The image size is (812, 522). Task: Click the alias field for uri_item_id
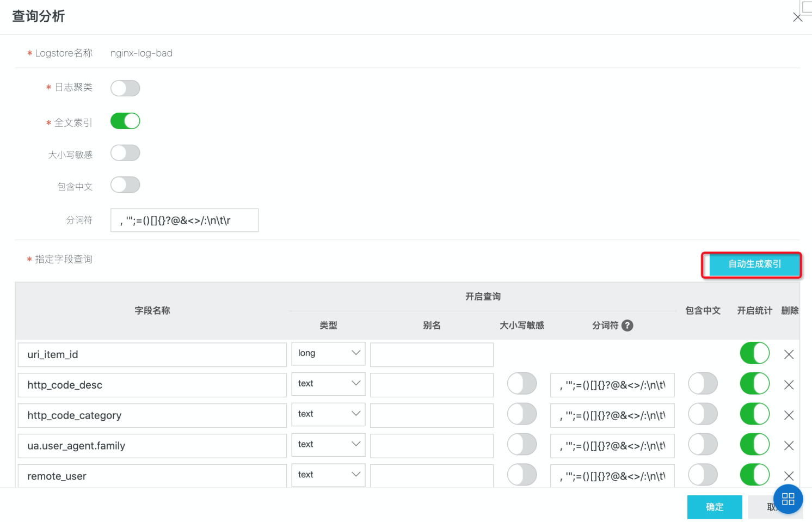[432, 354]
